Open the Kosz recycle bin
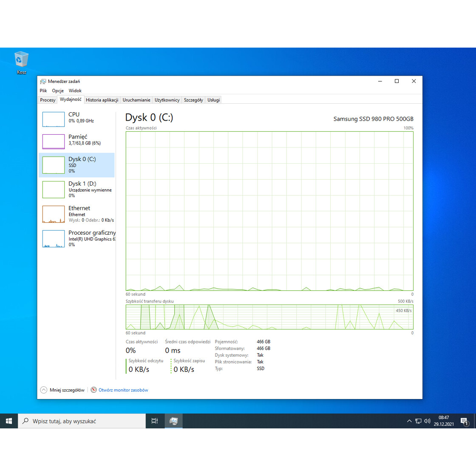Screen dimensions: 476x476 coord(21,59)
